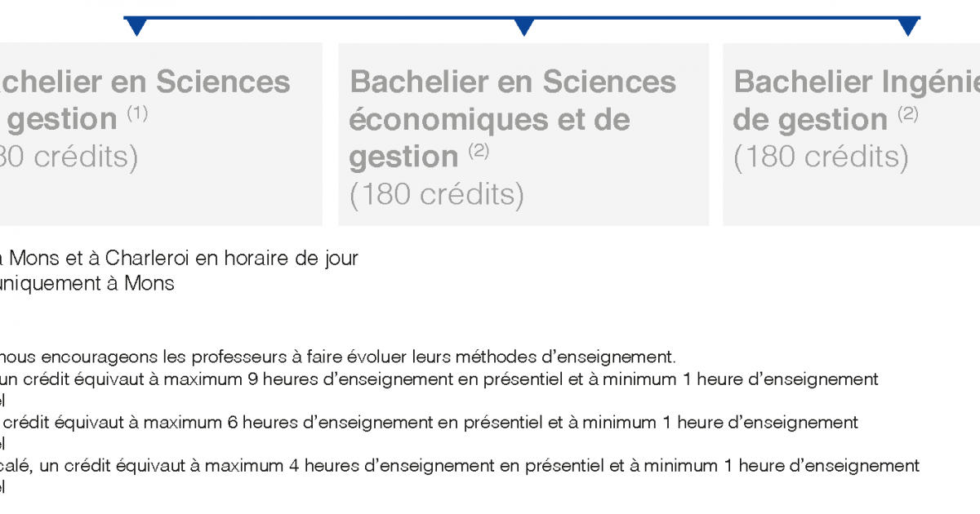
Task: Select the Mons et à Charleroi footnote line
Action: [179, 258]
